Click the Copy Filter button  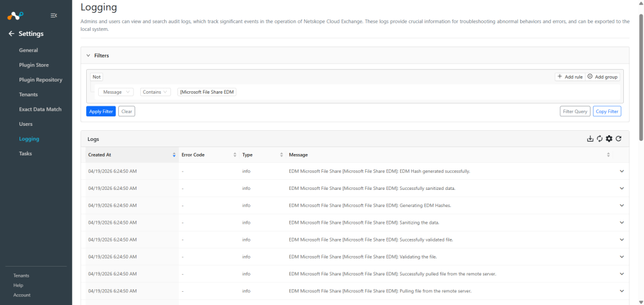(607, 111)
